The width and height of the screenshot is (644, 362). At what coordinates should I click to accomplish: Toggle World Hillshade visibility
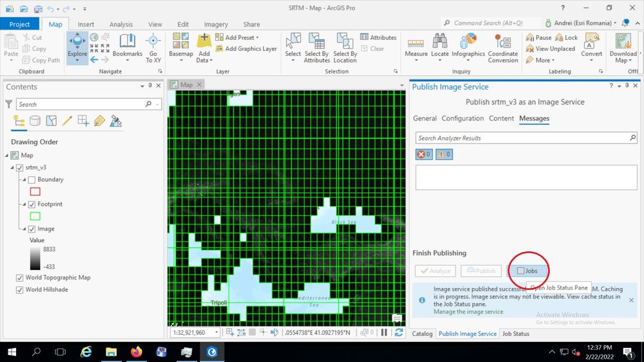click(x=19, y=290)
